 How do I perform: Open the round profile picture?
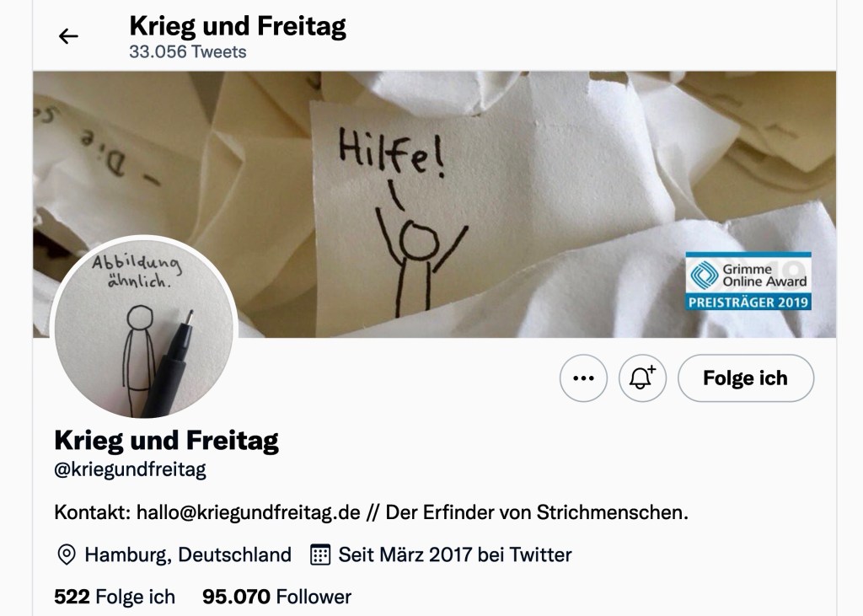(x=143, y=329)
